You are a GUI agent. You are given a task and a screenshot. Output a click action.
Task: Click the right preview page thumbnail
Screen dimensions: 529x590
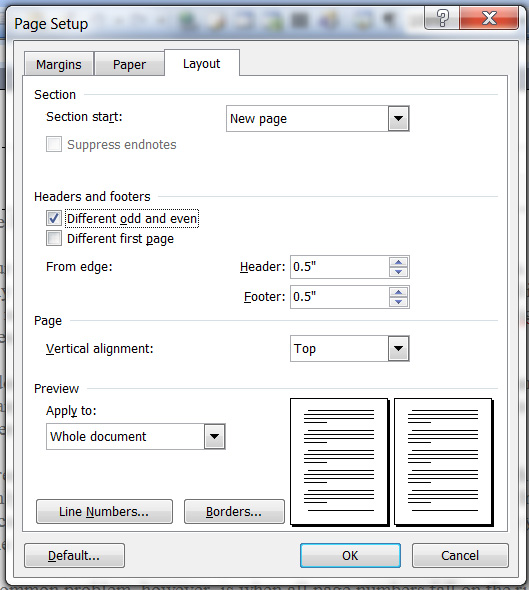pos(443,461)
